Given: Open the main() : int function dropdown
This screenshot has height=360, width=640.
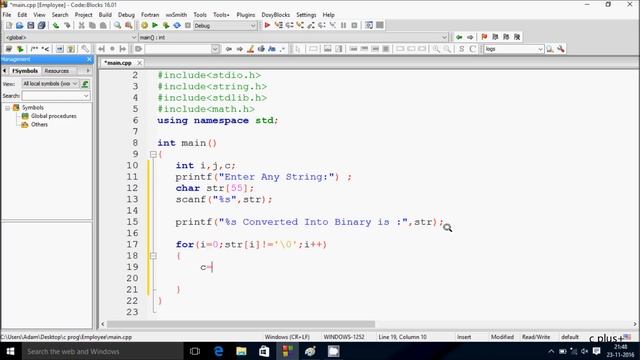Looking at the screenshot, I should click(x=444, y=37).
